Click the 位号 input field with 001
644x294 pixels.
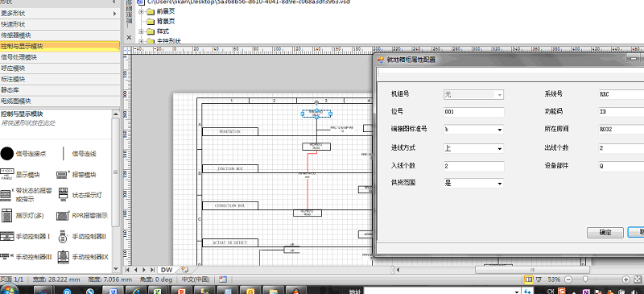coord(473,112)
